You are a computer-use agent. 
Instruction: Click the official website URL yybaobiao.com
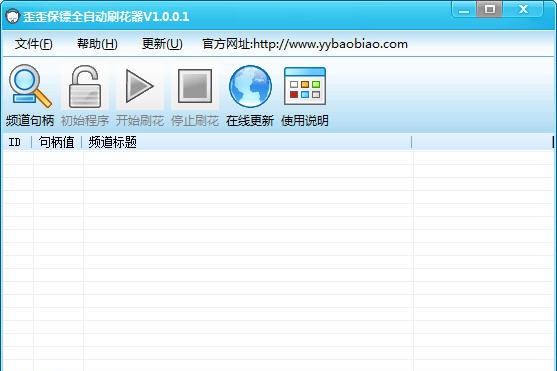305,44
